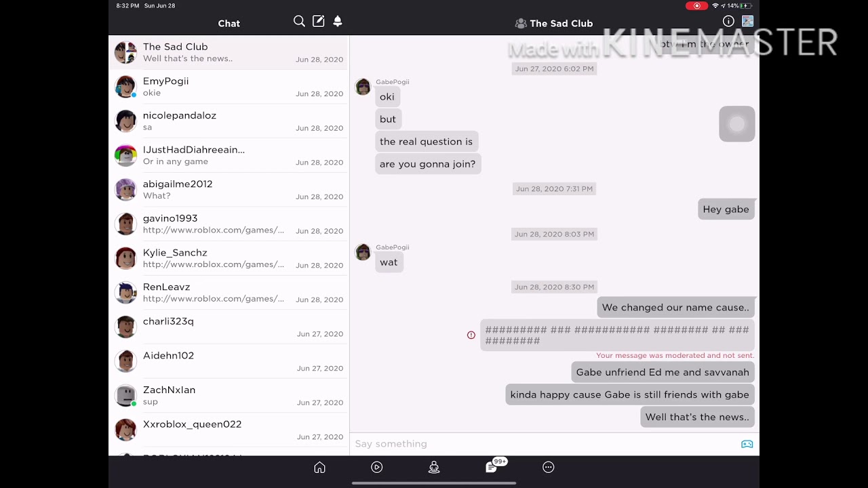Click the Say something message field
Viewport: 868px width, 488px height.
pos(546,444)
